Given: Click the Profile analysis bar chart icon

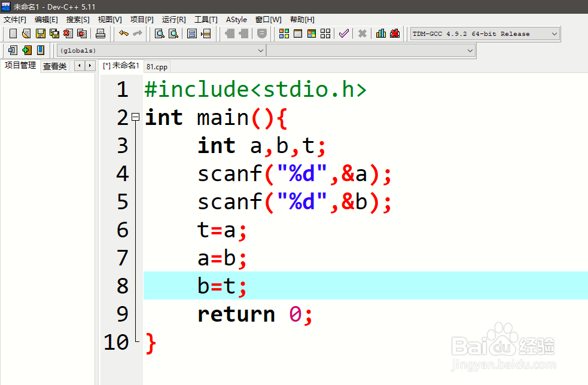Looking at the screenshot, I should tap(381, 33).
